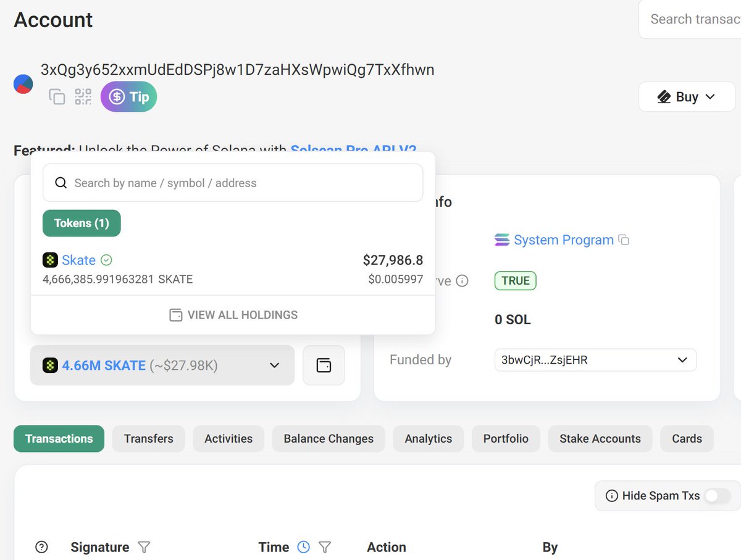The width and height of the screenshot is (741, 560).
Task: Open the Stake Accounts tab
Action: point(600,439)
